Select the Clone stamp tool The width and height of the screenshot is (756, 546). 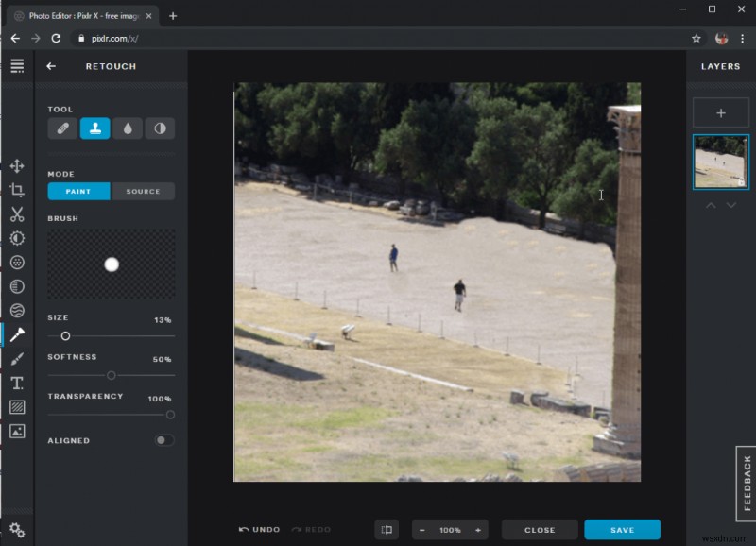click(95, 128)
